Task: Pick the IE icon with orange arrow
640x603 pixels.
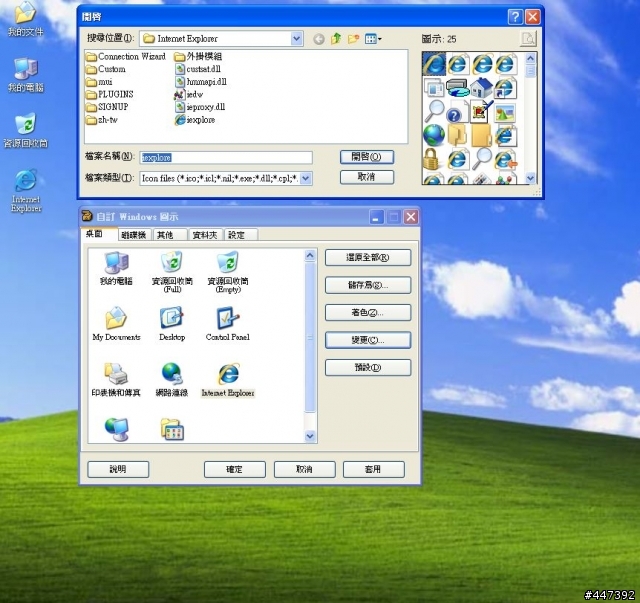Action: 505,159
